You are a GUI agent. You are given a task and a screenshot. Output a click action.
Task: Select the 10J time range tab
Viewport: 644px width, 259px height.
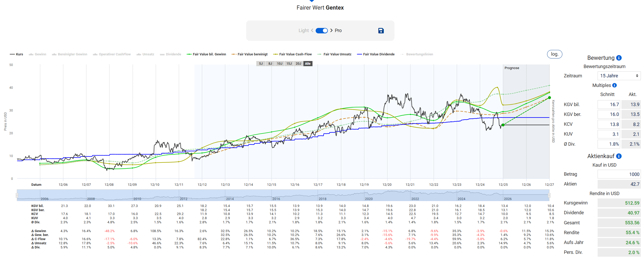coord(280,64)
